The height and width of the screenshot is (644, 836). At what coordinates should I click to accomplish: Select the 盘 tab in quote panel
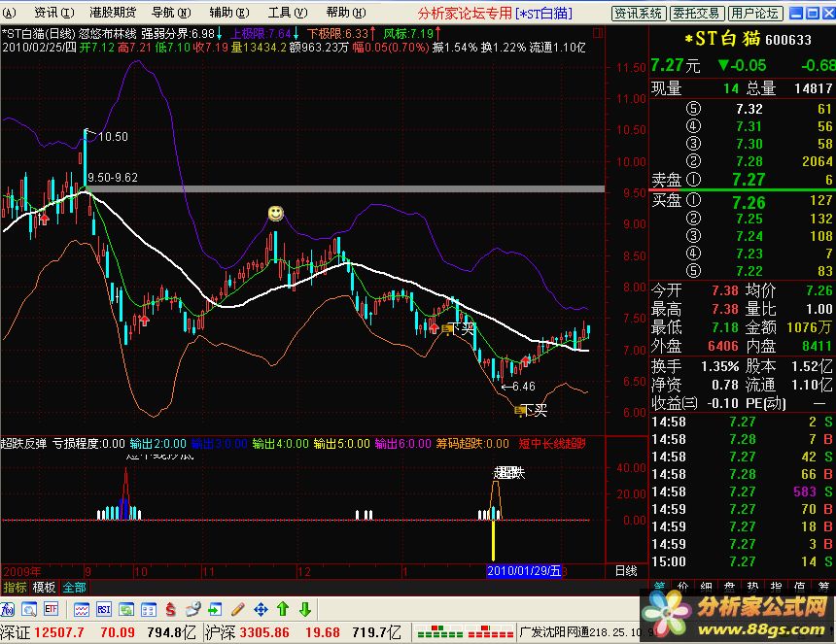click(x=729, y=586)
